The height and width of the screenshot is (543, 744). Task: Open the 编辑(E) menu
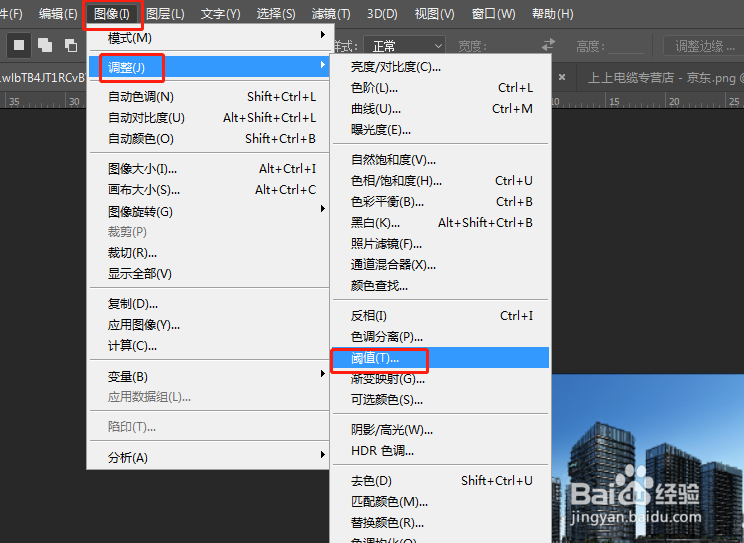click(x=58, y=14)
